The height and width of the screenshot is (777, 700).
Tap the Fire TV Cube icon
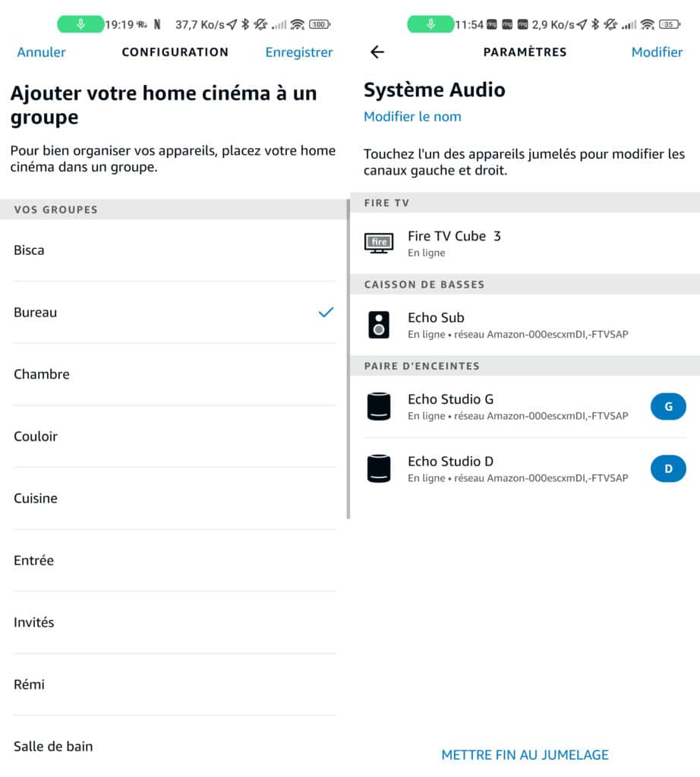pyautogui.click(x=380, y=243)
